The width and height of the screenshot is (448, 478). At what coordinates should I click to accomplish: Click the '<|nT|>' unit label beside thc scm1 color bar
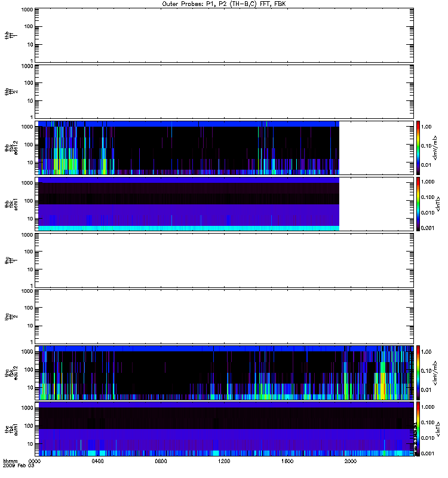tap(438, 429)
